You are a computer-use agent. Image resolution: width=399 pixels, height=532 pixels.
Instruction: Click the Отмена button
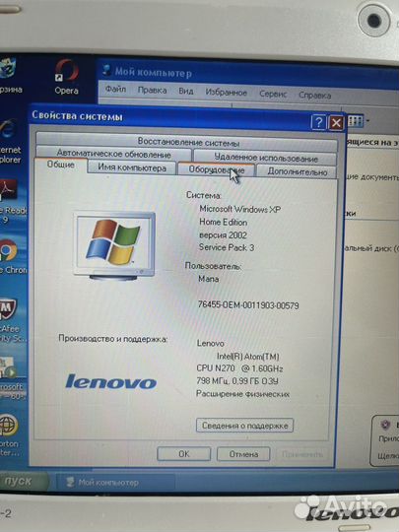pyautogui.click(x=243, y=454)
